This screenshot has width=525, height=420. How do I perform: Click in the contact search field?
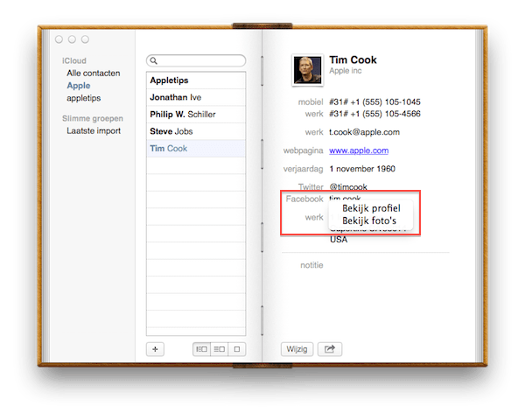pos(196,60)
